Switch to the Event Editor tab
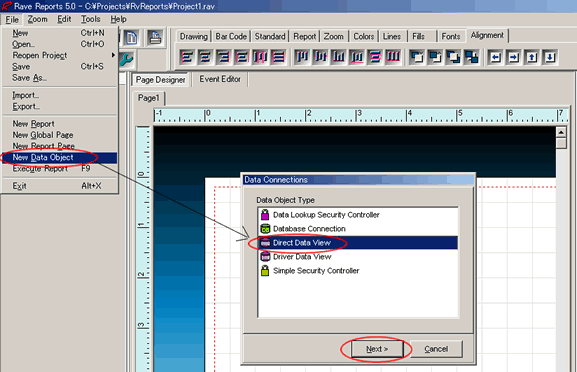 click(x=220, y=79)
